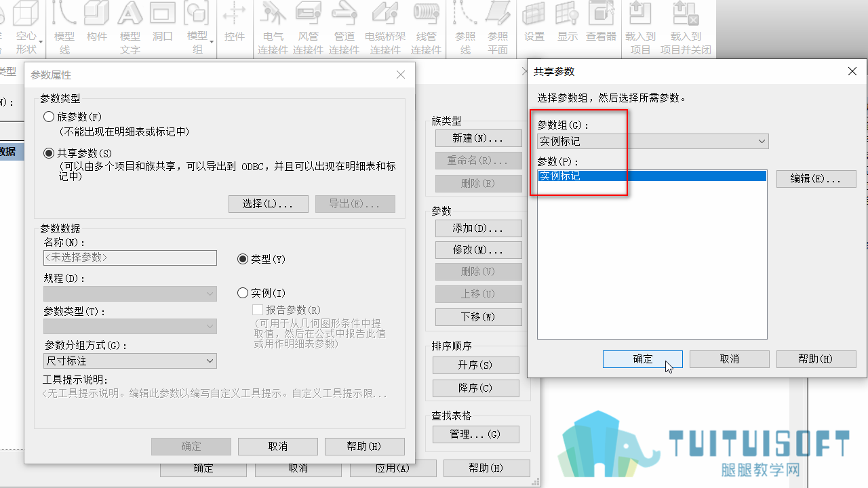Image resolution: width=868 pixels, height=488 pixels.
Task: Open the 参数分组方式 dropdown showing 尺寸标注
Action: (x=130, y=361)
